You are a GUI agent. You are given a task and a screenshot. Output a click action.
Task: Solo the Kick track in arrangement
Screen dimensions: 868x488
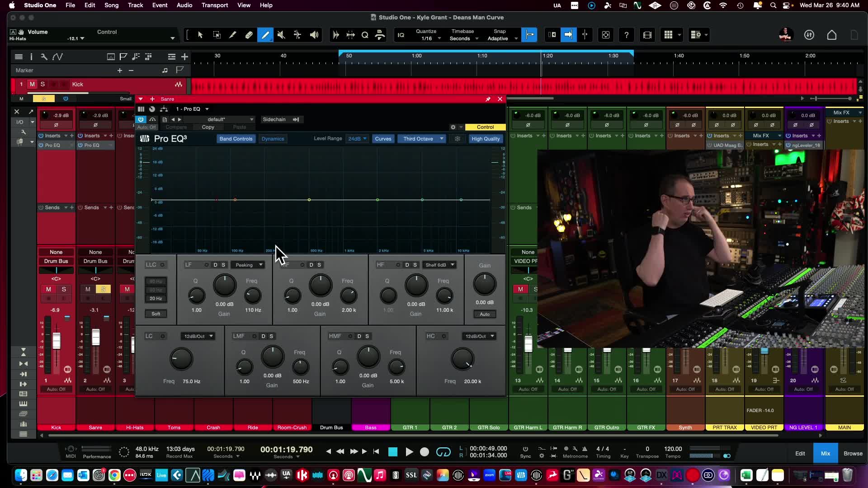pyautogui.click(x=42, y=84)
